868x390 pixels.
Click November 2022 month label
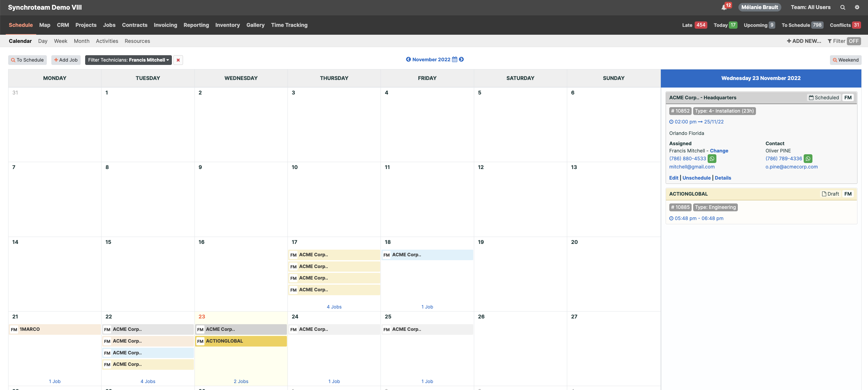coord(431,59)
